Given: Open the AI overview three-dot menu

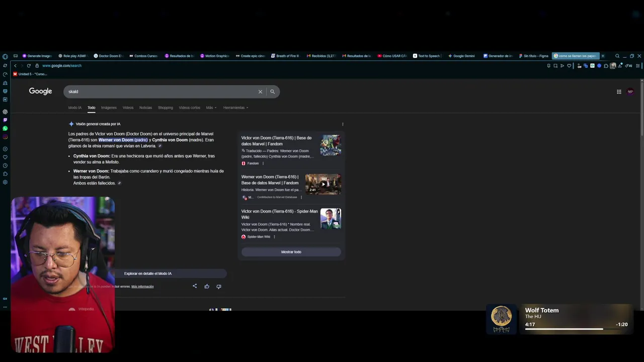Looking at the screenshot, I should pyautogui.click(x=343, y=124).
